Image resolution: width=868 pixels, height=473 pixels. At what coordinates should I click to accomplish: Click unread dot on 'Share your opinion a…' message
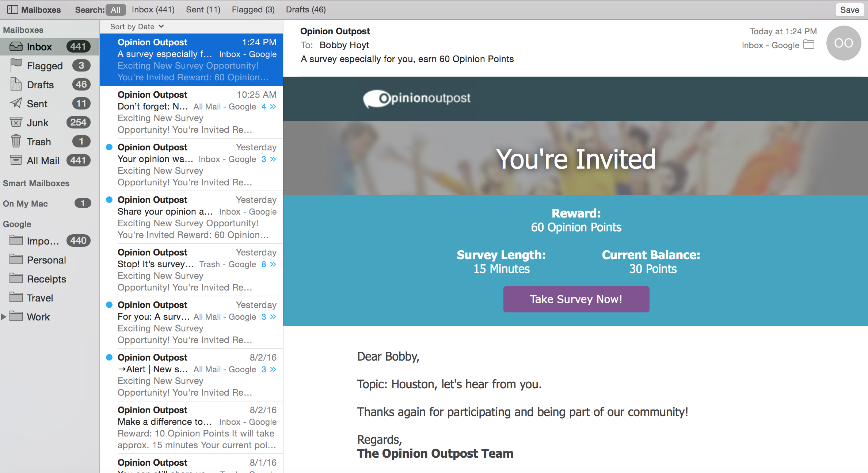coord(109,200)
